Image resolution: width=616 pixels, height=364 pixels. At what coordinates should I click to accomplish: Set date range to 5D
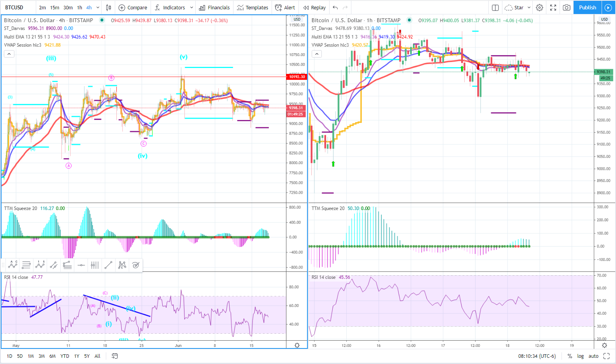coord(20,356)
